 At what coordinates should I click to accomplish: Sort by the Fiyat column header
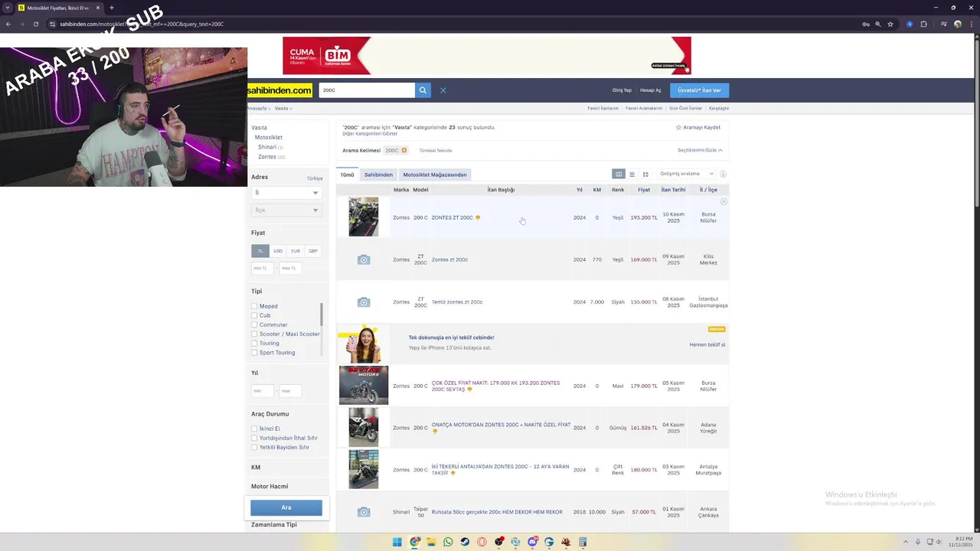(x=644, y=190)
